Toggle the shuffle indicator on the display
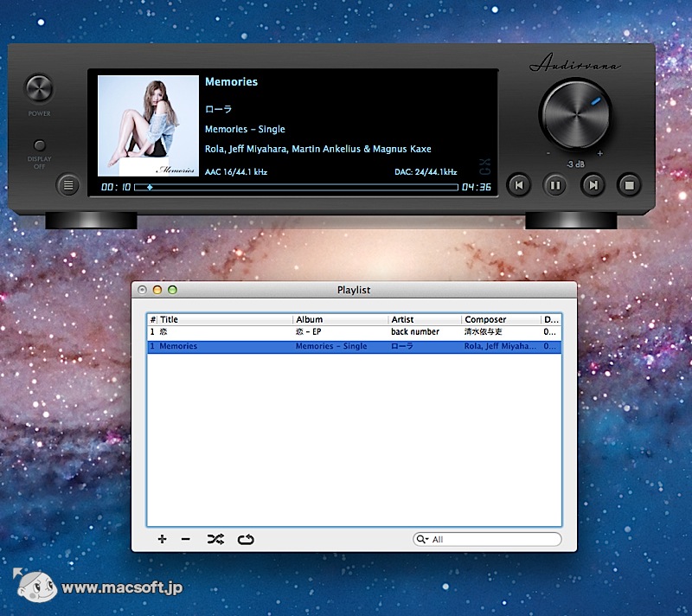Image resolution: width=692 pixels, height=616 pixels. click(x=484, y=162)
